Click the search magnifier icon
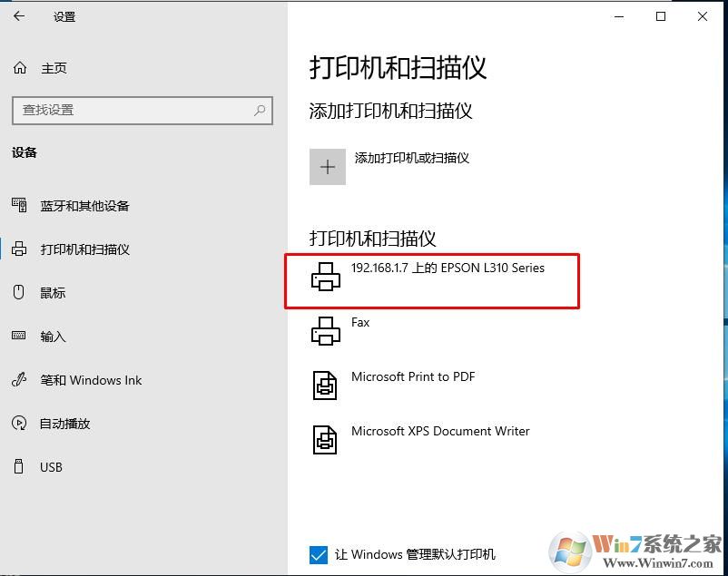 pos(260,110)
